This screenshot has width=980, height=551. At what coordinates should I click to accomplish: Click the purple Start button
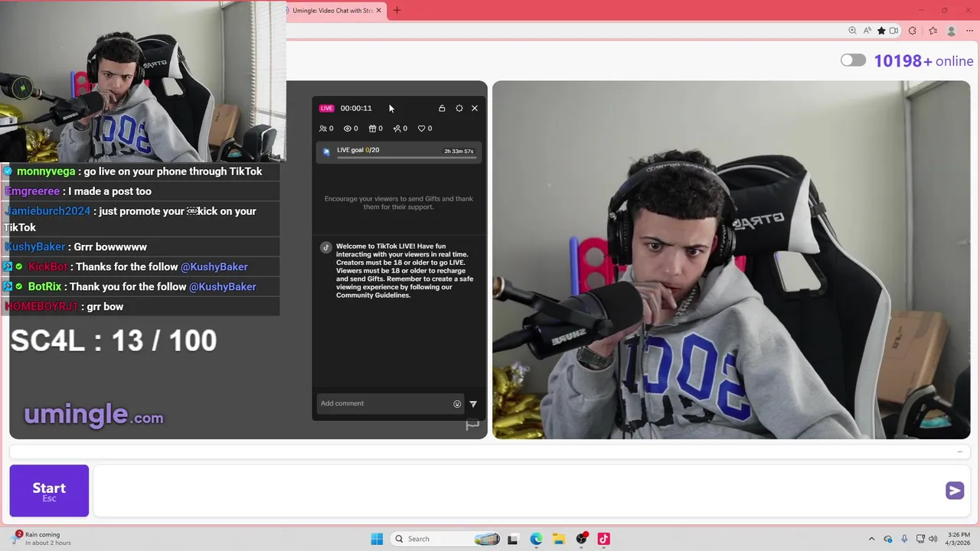click(x=49, y=491)
